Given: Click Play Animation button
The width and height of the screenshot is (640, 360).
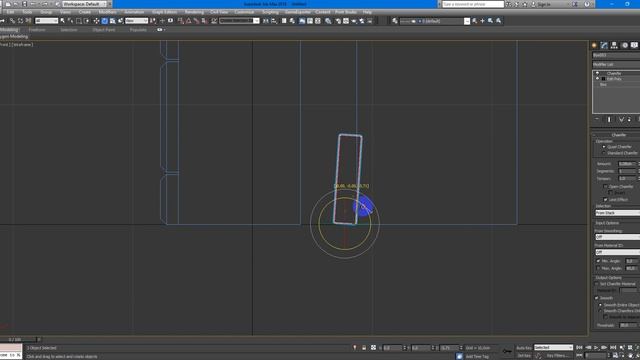Looking at the screenshot, I should pos(596,347).
